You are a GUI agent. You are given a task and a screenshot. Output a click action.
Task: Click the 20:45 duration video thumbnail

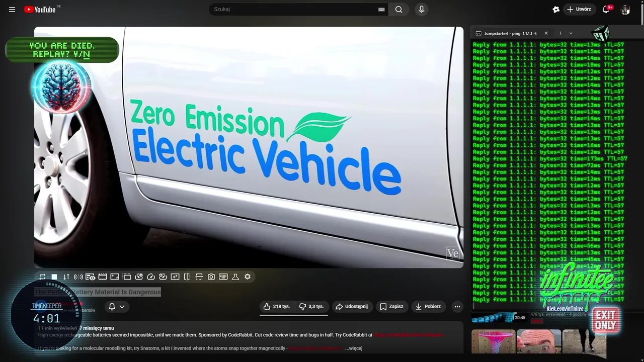(x=499, y=318)
